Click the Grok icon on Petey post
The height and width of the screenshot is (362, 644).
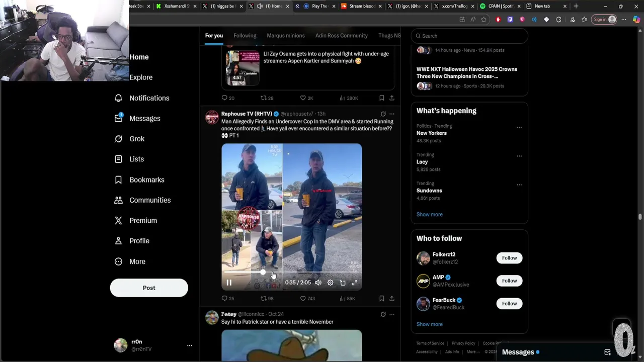point(383,314)
